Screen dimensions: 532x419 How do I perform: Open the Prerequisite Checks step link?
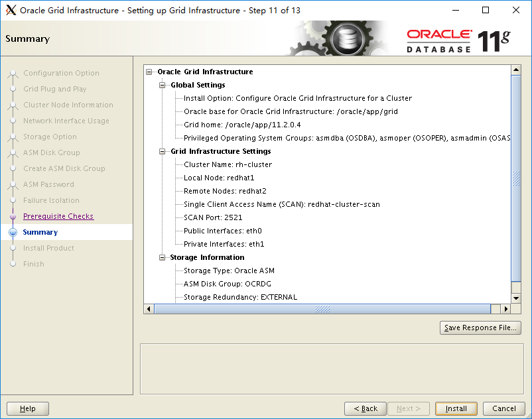coord(58,216)
